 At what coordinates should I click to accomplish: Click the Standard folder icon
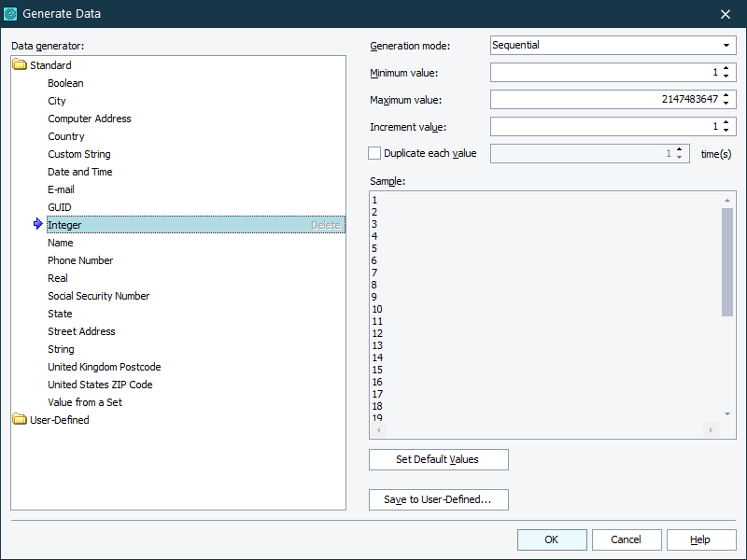(20, 65)
